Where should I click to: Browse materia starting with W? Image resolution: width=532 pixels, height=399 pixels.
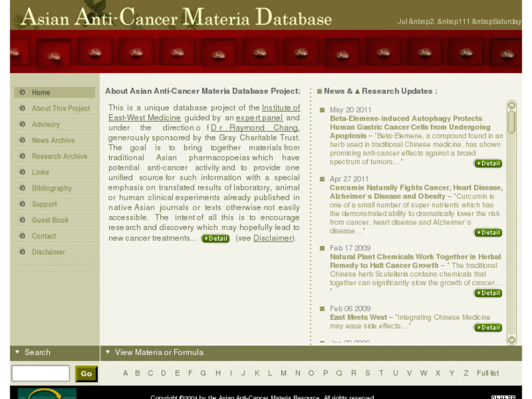click(x=424, y=373)
